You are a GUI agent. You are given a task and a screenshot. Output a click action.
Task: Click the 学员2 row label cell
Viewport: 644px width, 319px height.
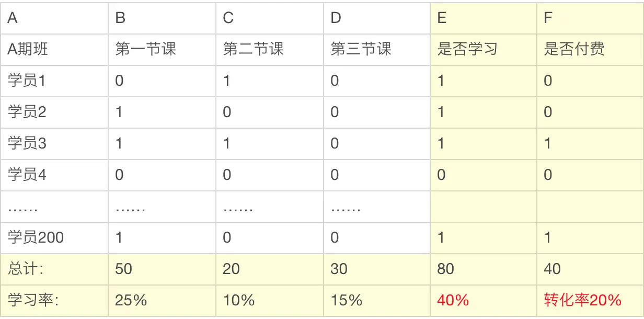tap(54, 112)
